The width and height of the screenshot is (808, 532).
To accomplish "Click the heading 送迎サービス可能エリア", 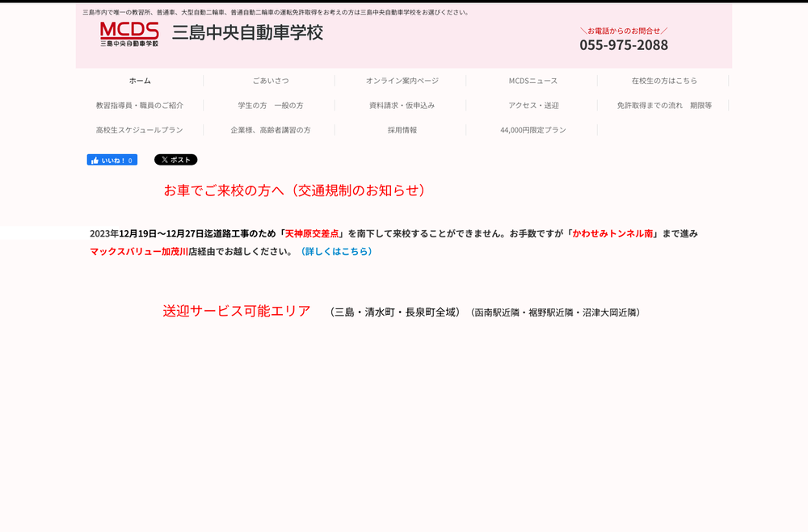I will click(237, 311).
